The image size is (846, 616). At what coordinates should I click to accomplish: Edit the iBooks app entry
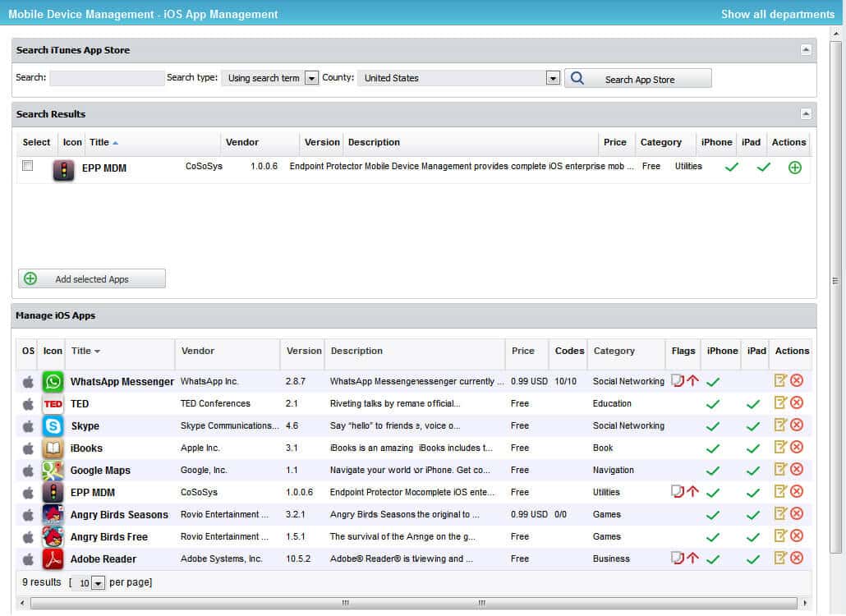click(x=780, y=447)
